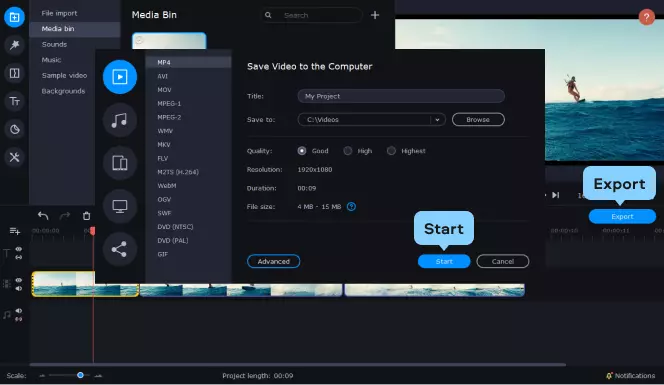The image size is (664, 385).
Task: Click file size help info icon
Action: (x=351, y=207)
